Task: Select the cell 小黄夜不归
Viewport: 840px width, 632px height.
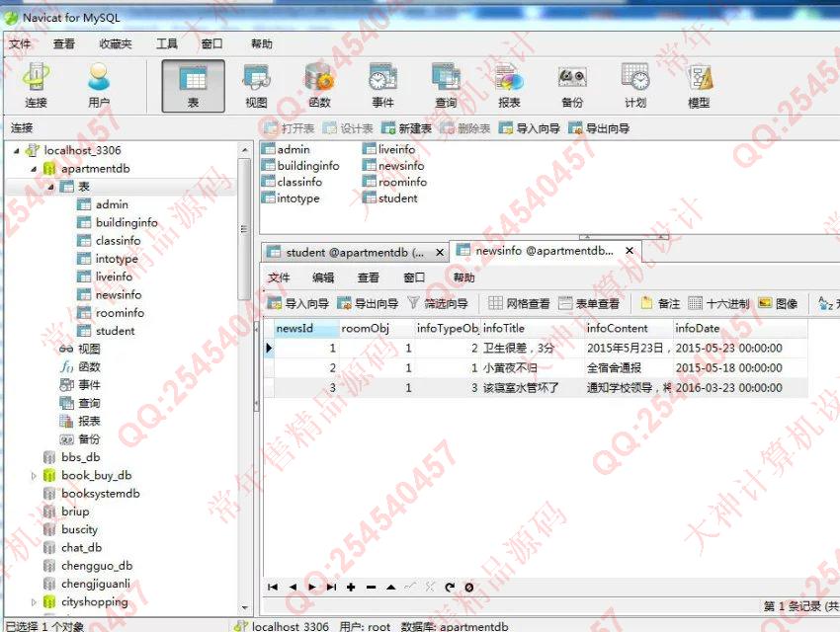Action: click(532, 368)
